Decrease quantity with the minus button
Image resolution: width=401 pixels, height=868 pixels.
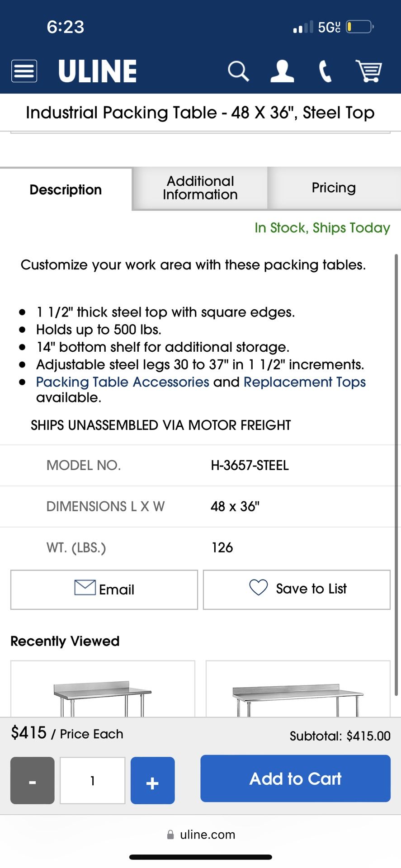pyautogui.click(x=33, y=781)
